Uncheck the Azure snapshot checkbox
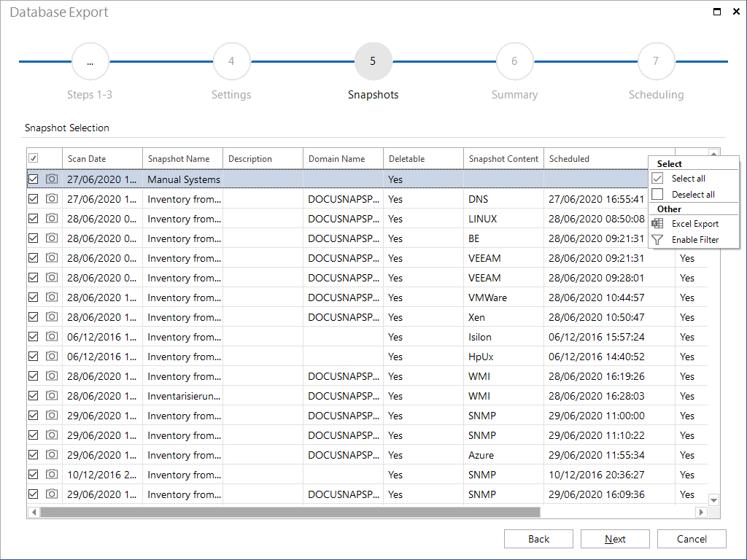 coord(34,455)
